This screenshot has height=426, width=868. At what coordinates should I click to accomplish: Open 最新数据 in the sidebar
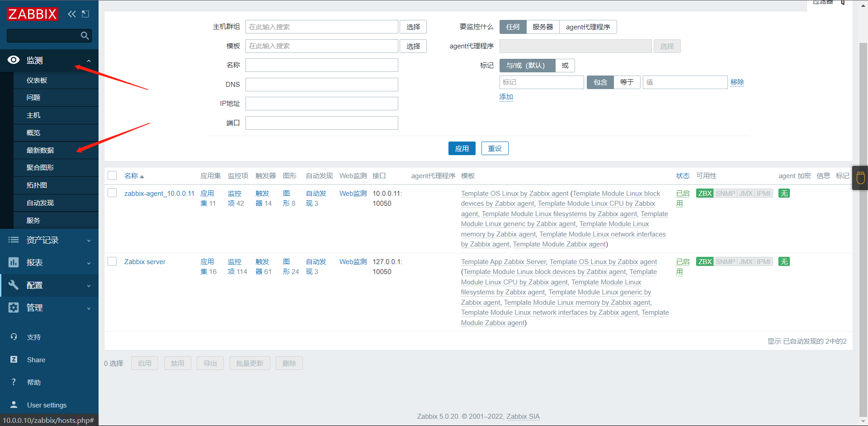click(x=56, y=150)
